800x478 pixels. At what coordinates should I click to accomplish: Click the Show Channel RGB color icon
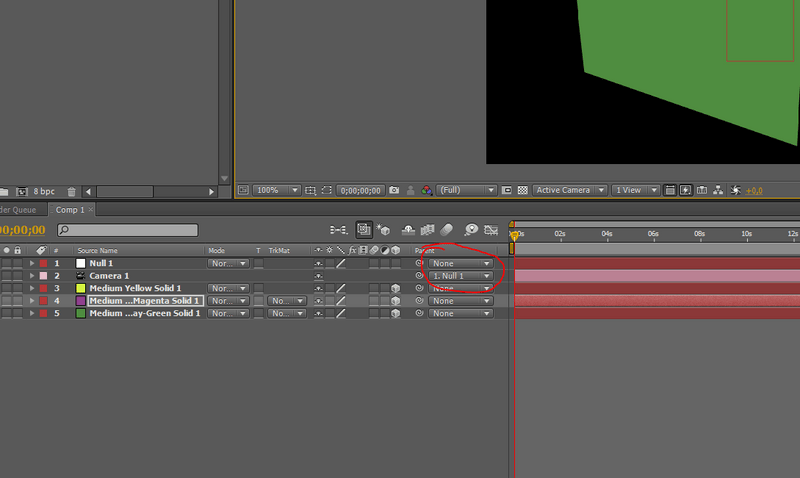[427, 190]
